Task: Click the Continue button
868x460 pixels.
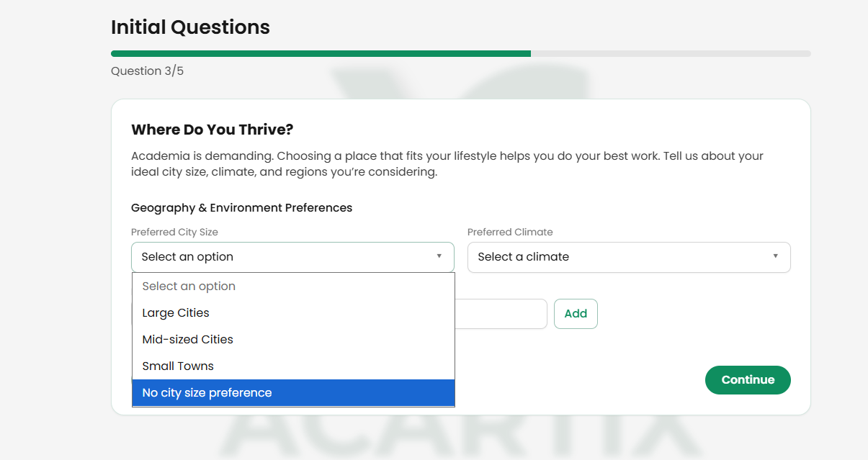Action: [748, 380]
